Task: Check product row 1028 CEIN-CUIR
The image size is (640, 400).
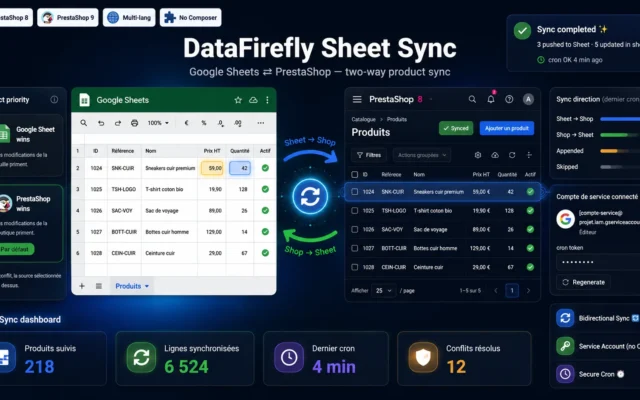Action: [355, 267]
